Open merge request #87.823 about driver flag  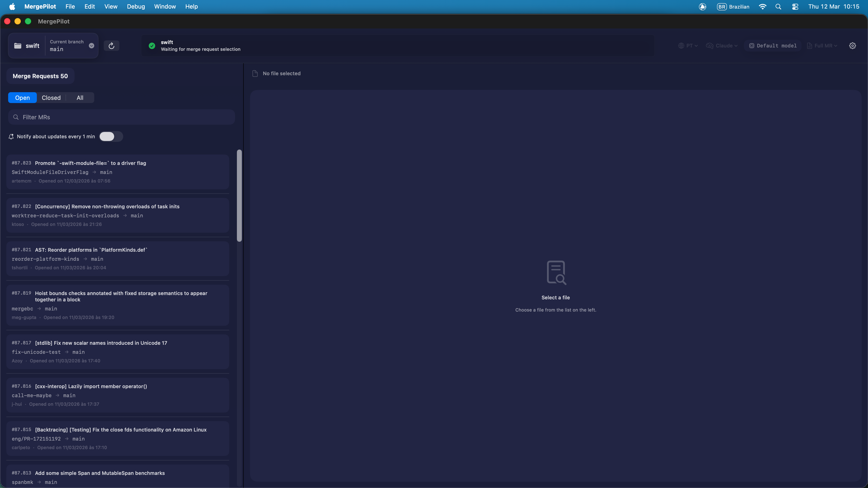coord(117,172)
